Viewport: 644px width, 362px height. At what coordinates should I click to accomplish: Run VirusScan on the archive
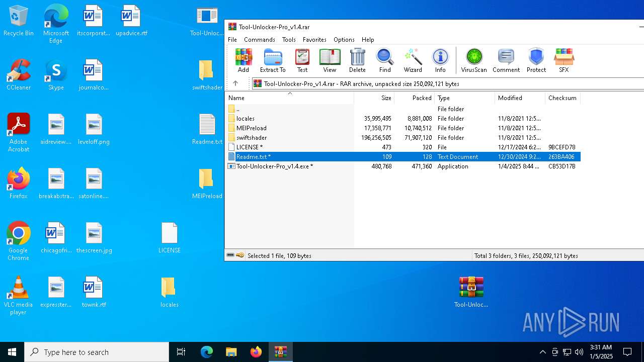pos(474,60)
